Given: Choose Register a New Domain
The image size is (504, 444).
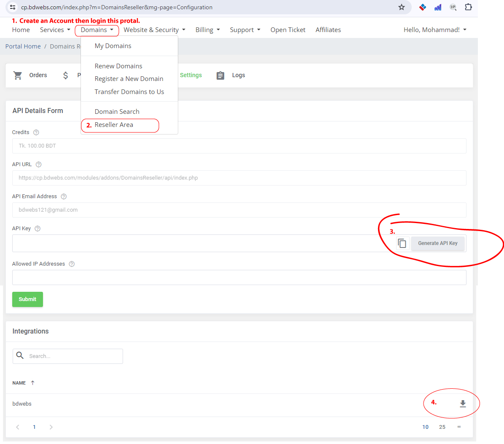Looking at the screenshot, I should pyautogui.click(x=129, y=79).
